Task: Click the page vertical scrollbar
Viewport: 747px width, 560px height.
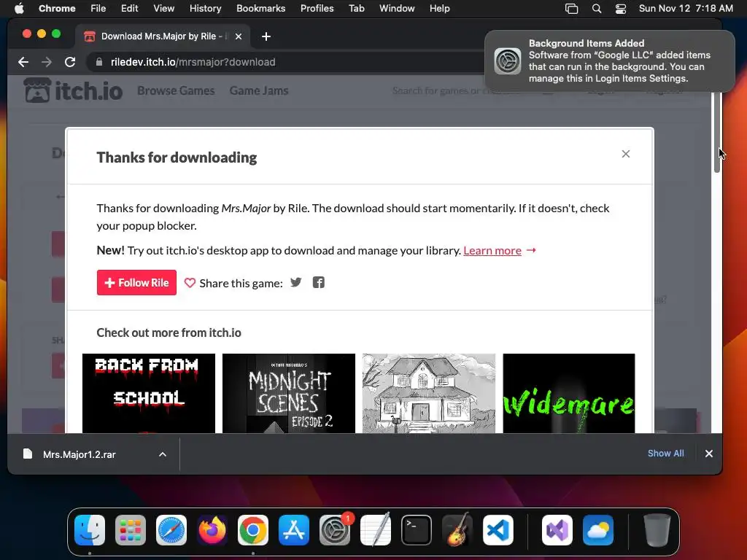Action: click(718, 133)
